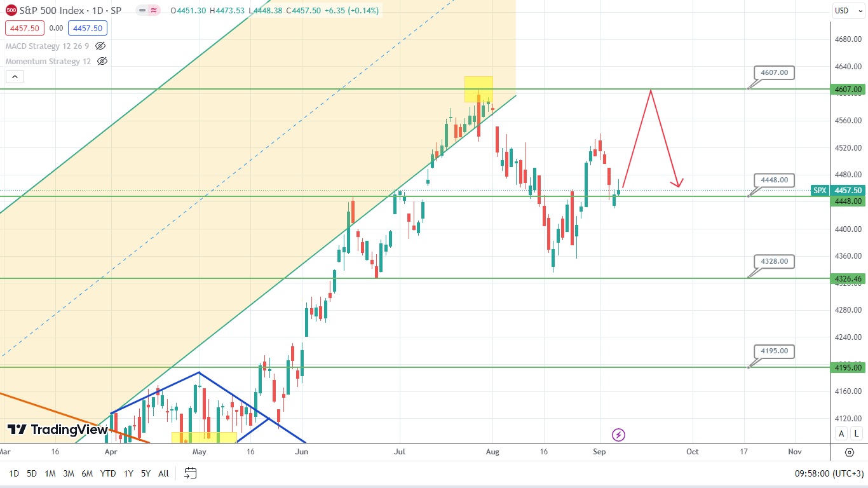Click the 4457.50 current price axis label

coord(848,190)
